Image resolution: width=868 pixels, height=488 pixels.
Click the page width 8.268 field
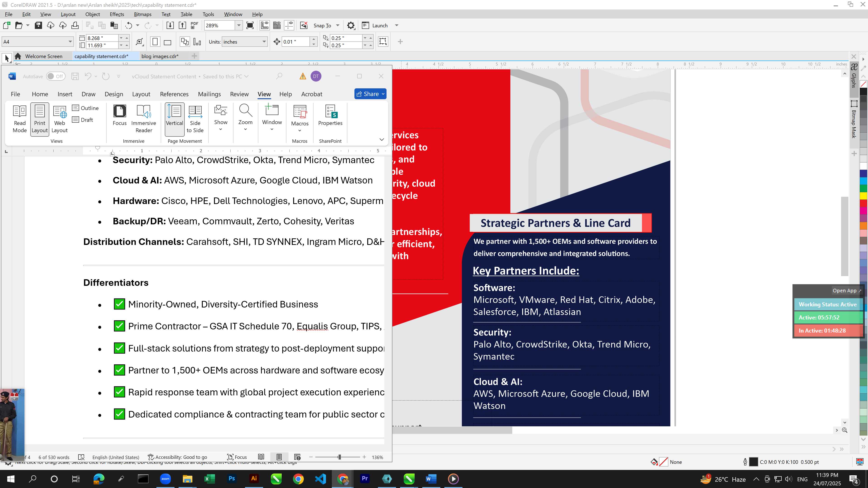tap(102, 38)
